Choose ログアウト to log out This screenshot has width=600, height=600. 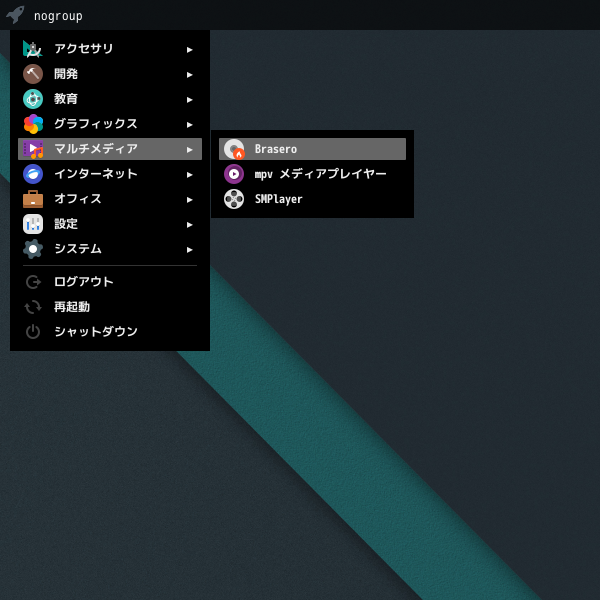click(110, 282)
